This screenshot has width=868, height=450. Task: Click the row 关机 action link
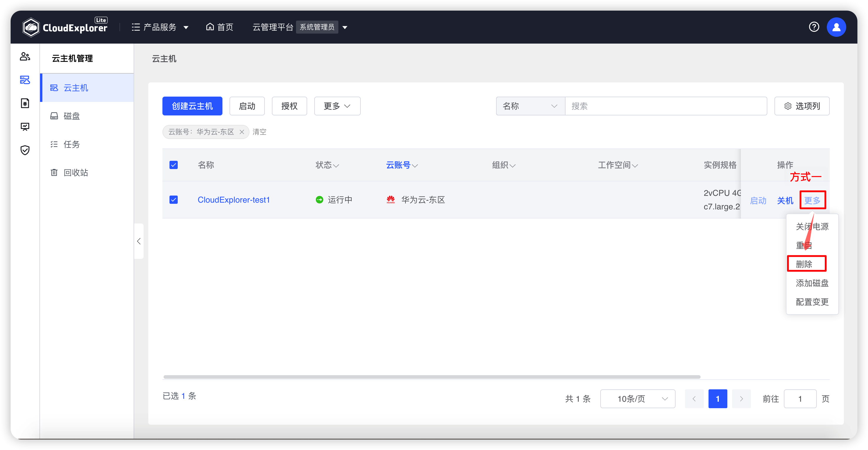pyautogui.click(x=785, y=201)
